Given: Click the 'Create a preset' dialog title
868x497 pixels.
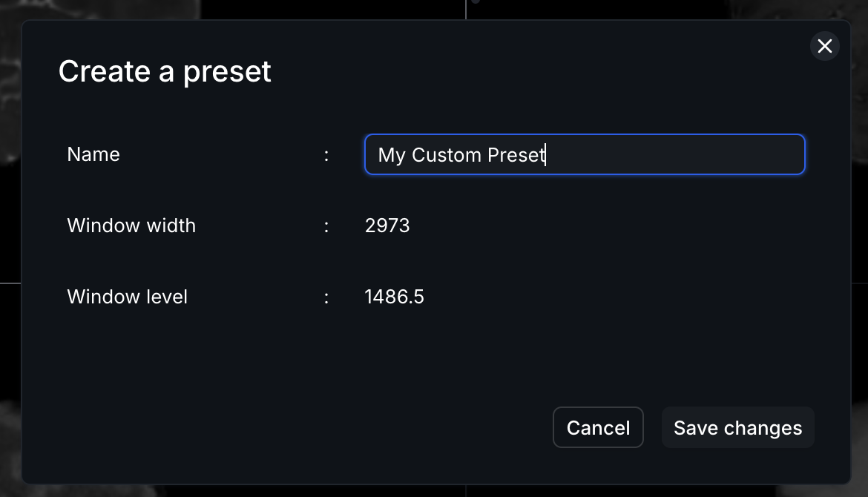Looking at the screenshot, I should [x=165, y=72].
